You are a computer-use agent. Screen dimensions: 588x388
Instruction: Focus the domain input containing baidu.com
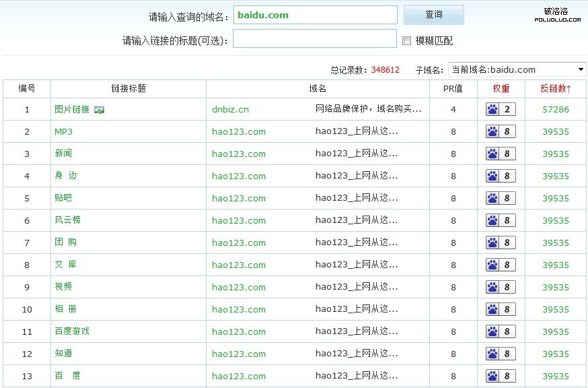click(315, 15)
